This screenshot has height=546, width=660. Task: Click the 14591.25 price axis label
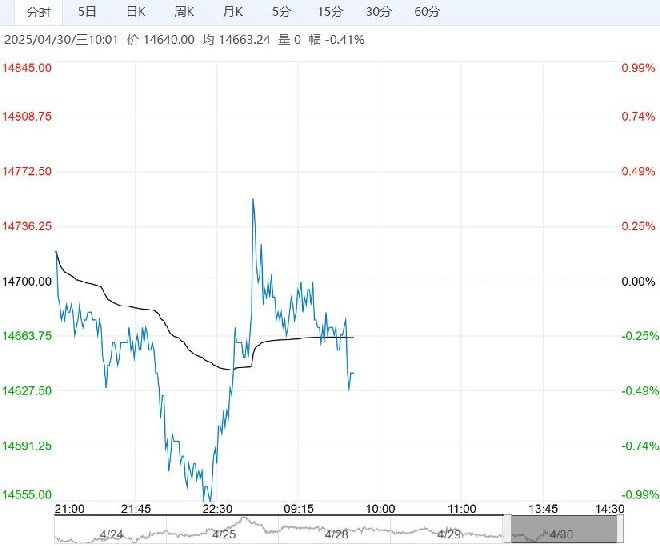pyautogui.click(x=27, y=445)
